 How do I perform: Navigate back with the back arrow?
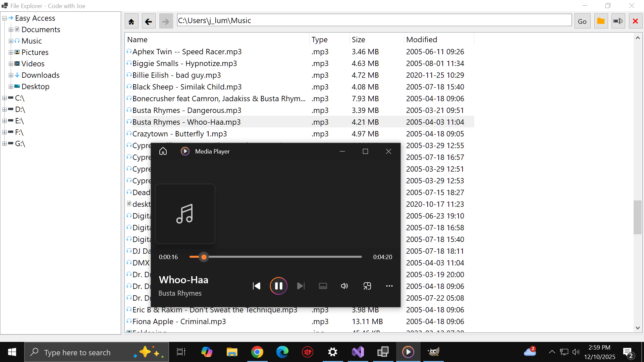click(148, 21)
